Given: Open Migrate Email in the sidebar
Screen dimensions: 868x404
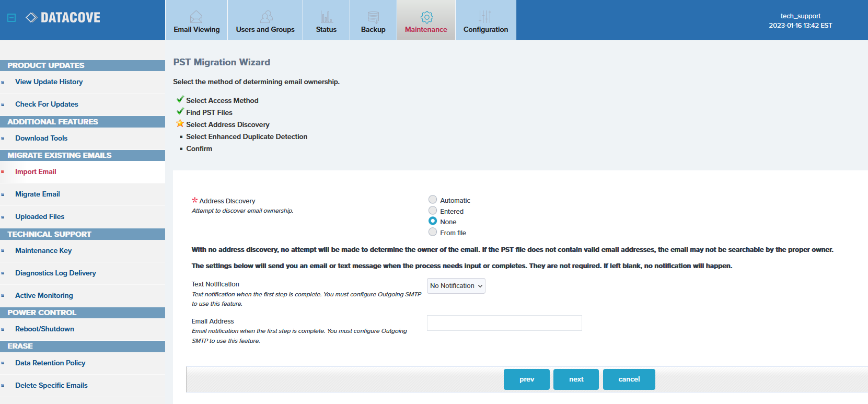Looking at the screenshot, I should [38, 194].
